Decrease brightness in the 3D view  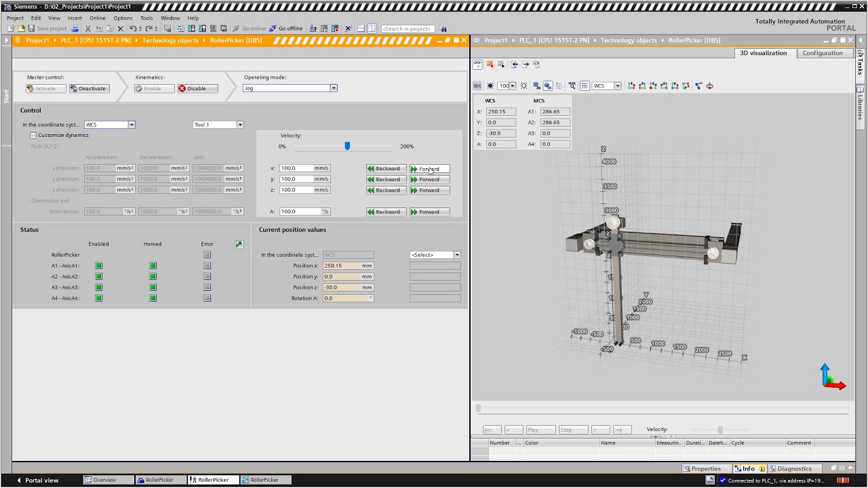(x=490, y=86)
